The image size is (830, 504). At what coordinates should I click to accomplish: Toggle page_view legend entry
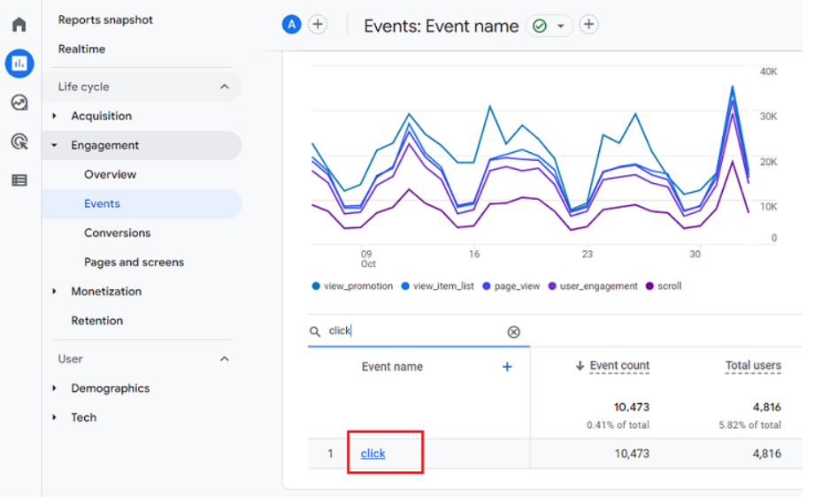coord(511,286)
